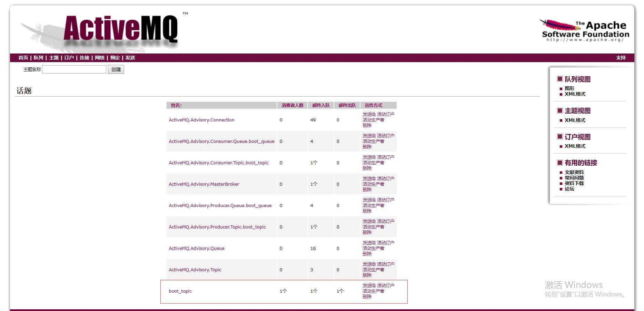Open 资料下载 under 有用的链接
644x311 pixels.
click(574, 183)
